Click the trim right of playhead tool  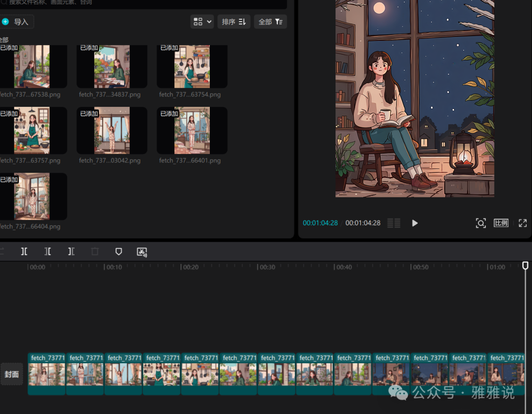71,252
